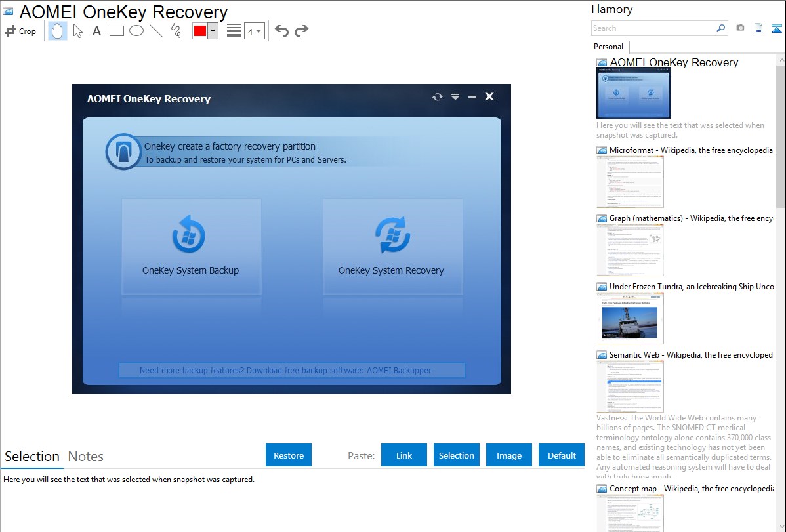Click the search magnifier icon
Viewport: 786px width, 532px height.
[721, 28]
